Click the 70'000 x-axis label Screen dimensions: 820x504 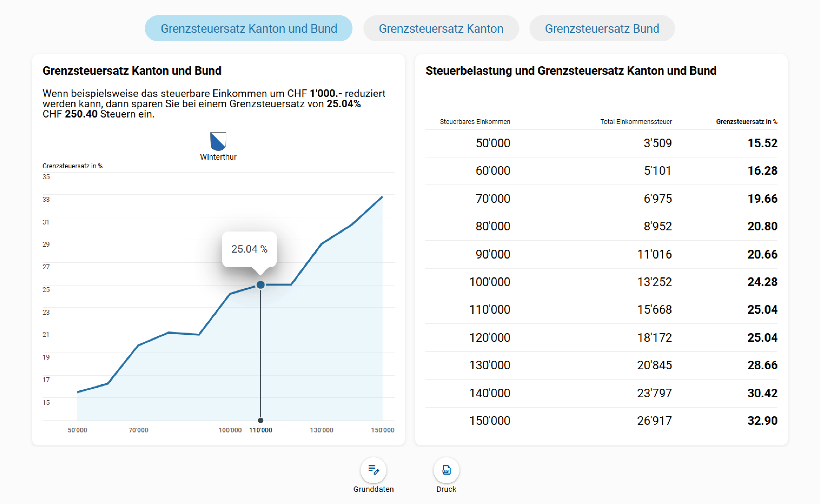click(139, 430)
